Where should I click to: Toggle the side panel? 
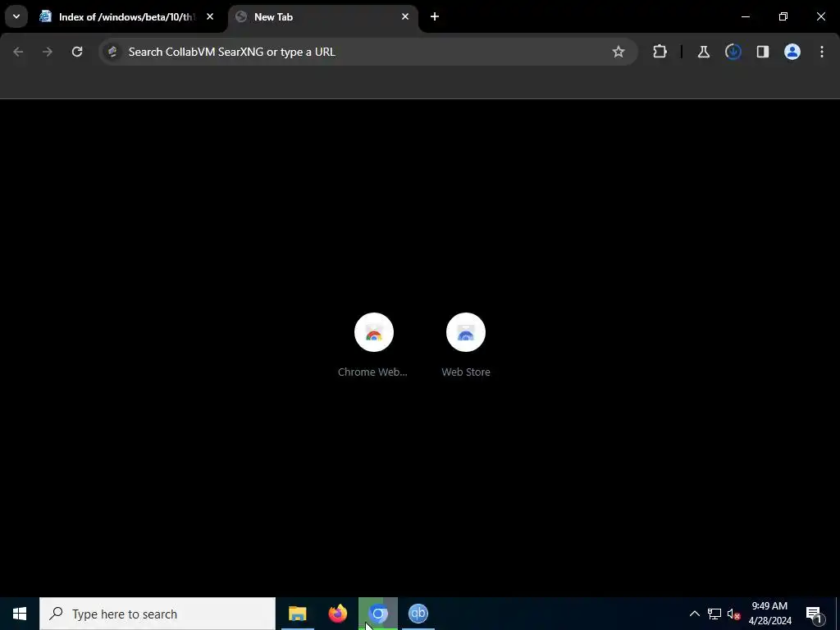762,52
